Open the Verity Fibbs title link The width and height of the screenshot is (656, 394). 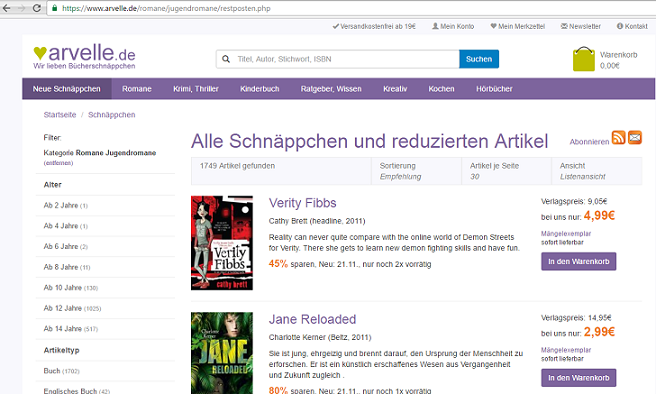[x=302, y=203]
